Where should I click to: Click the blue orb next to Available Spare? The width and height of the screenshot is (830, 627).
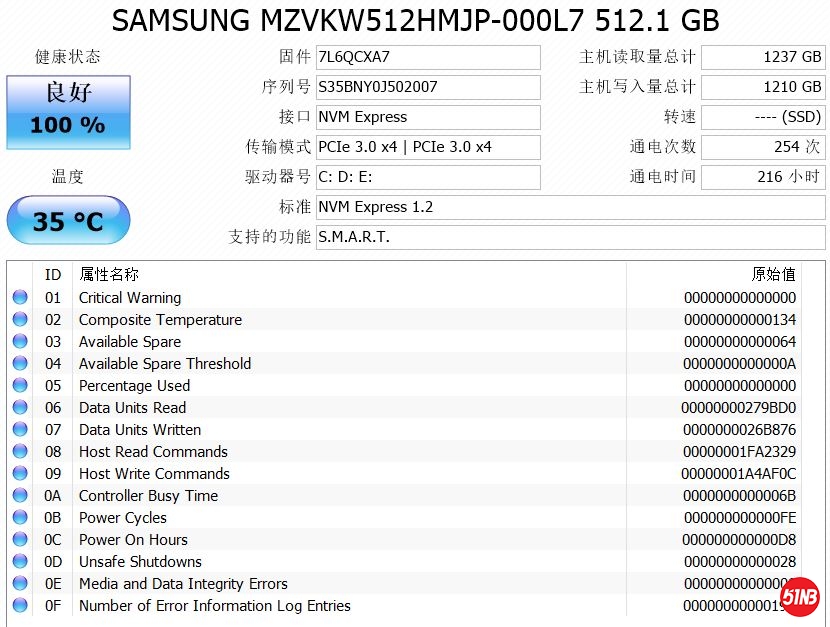pos(20,342)
